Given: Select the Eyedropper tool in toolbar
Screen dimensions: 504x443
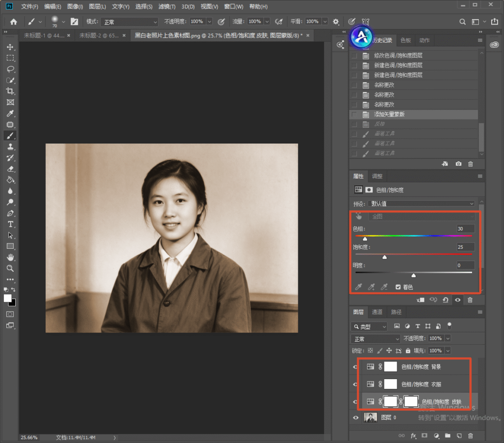Looking at the screenshot, I should [10, 113].
